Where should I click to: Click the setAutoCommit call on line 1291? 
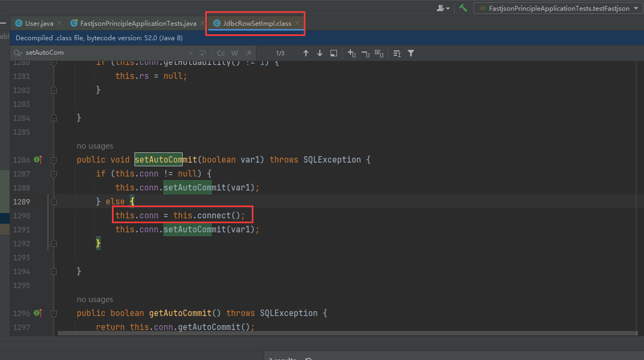coord(195,230)
